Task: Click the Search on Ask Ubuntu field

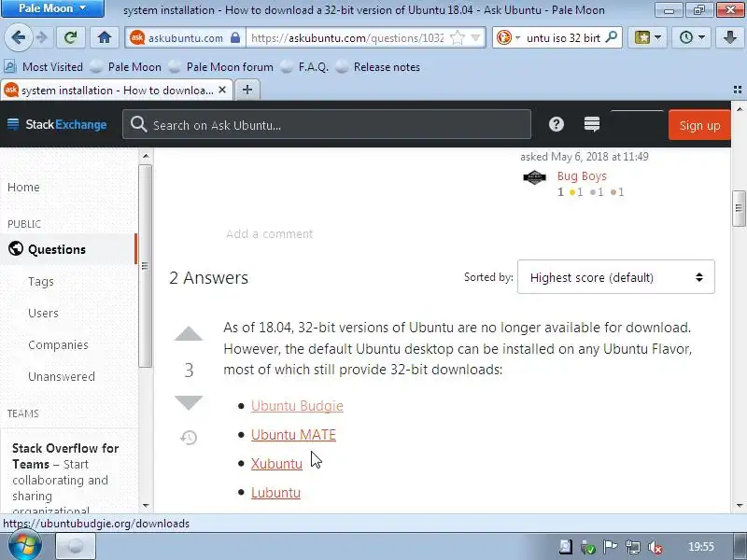Action: 327,125
